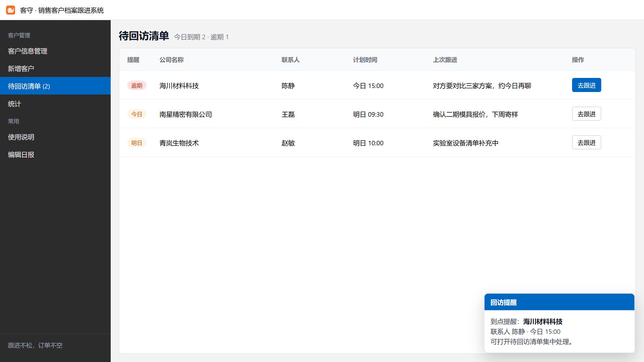
Task: Go to 新增客户 page
Action: [x=55, y=69]
